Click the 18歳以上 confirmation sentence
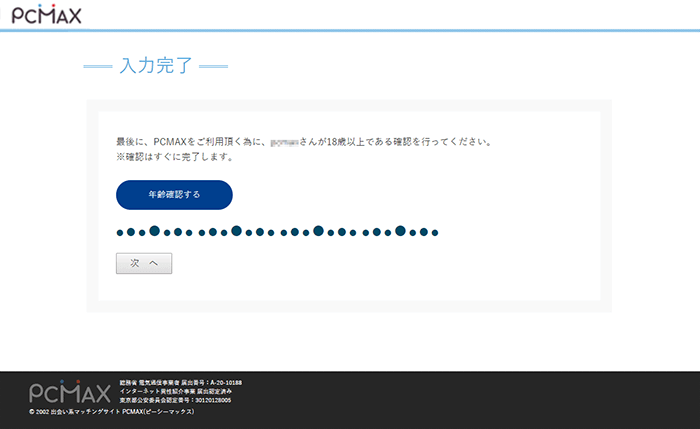This screenshot has width=700, height=429. pos(304,142)
